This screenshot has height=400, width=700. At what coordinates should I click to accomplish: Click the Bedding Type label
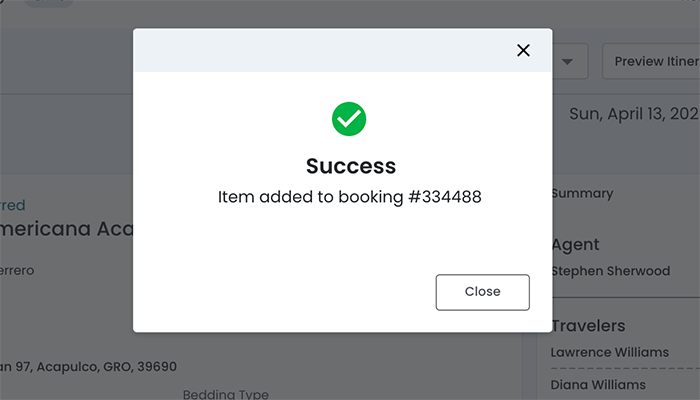pyautogui.click(x=225, y=394)
